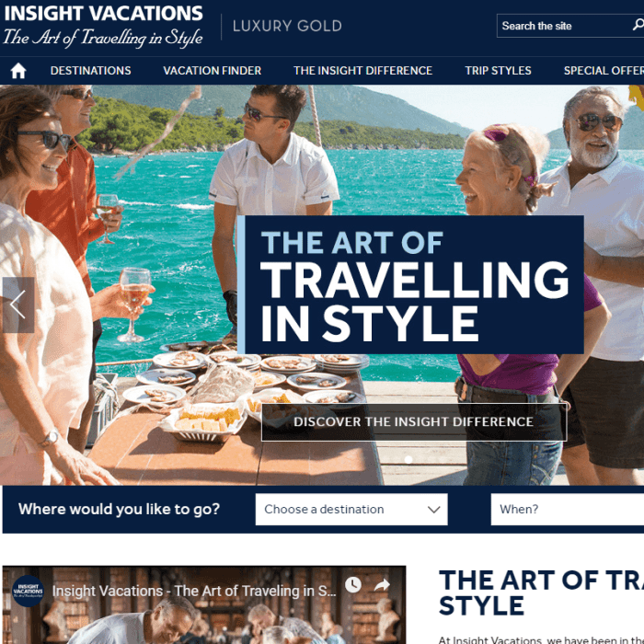
Task: Go to the home page icon
Action: (18, 71)
